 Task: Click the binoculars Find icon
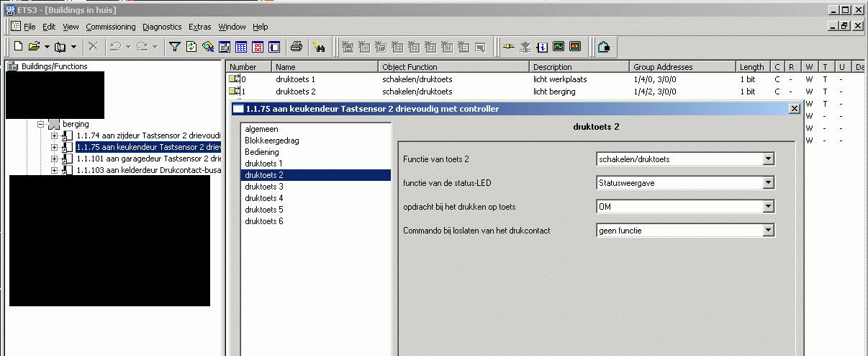(320, 47)
